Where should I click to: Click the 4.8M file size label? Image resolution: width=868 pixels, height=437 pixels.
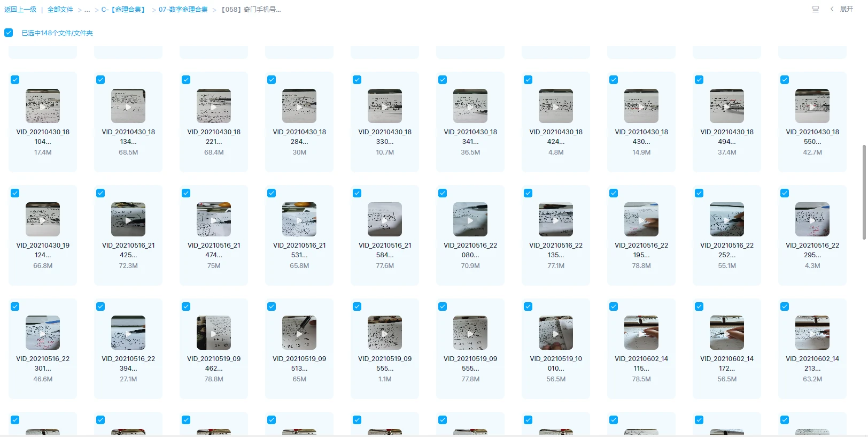556,152
